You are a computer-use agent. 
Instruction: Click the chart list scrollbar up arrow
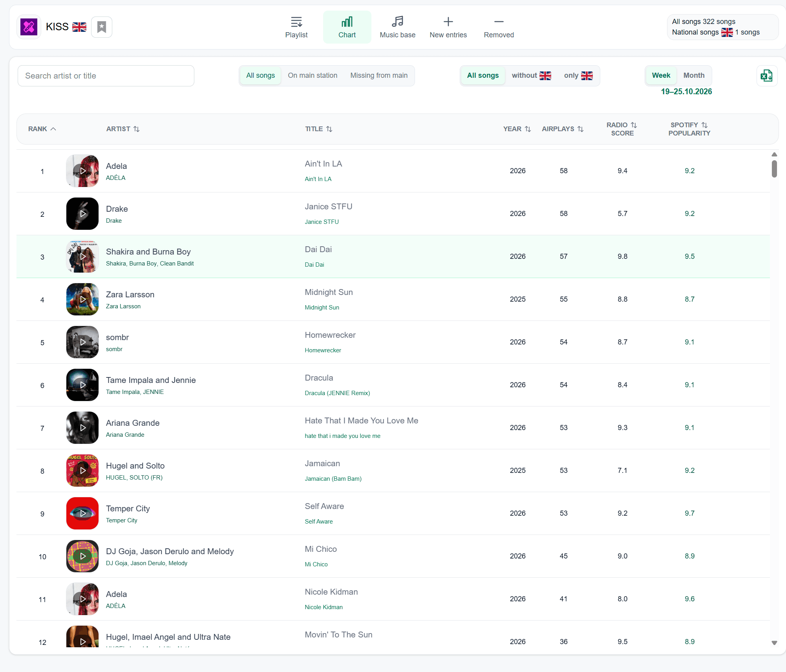[774, 154]
